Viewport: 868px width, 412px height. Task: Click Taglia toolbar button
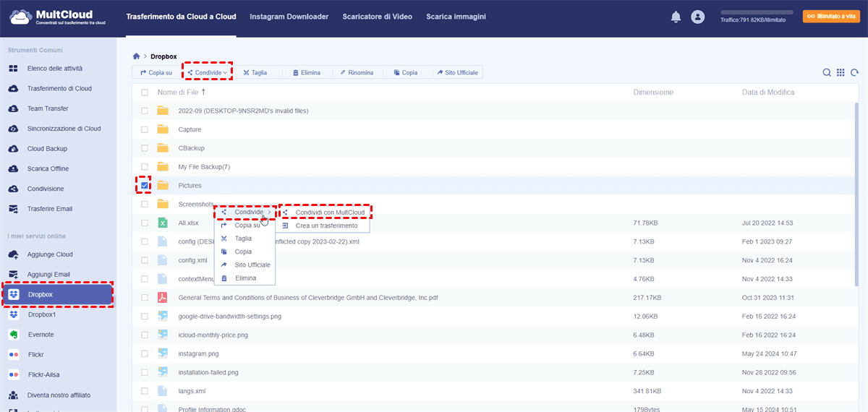tap(255, 72)
